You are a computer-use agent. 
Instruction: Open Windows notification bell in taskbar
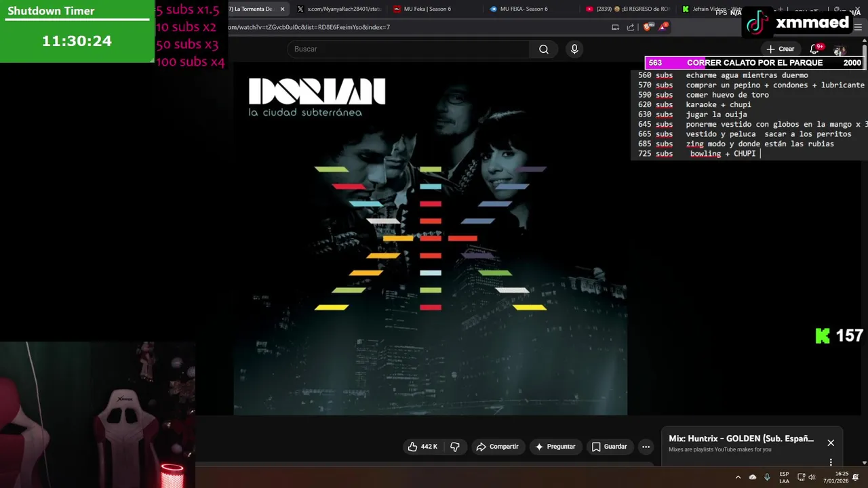(x=856, y=477)
